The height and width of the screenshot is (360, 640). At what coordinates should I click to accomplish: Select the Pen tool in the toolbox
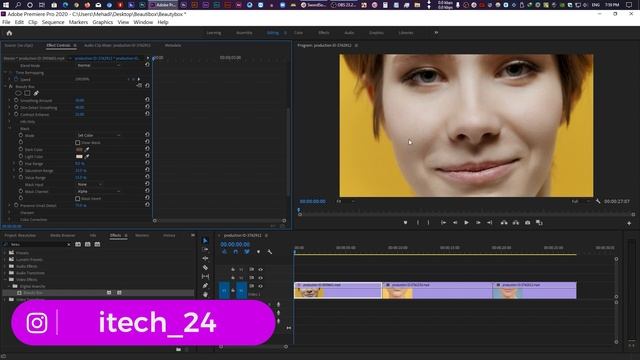(205, 286)
